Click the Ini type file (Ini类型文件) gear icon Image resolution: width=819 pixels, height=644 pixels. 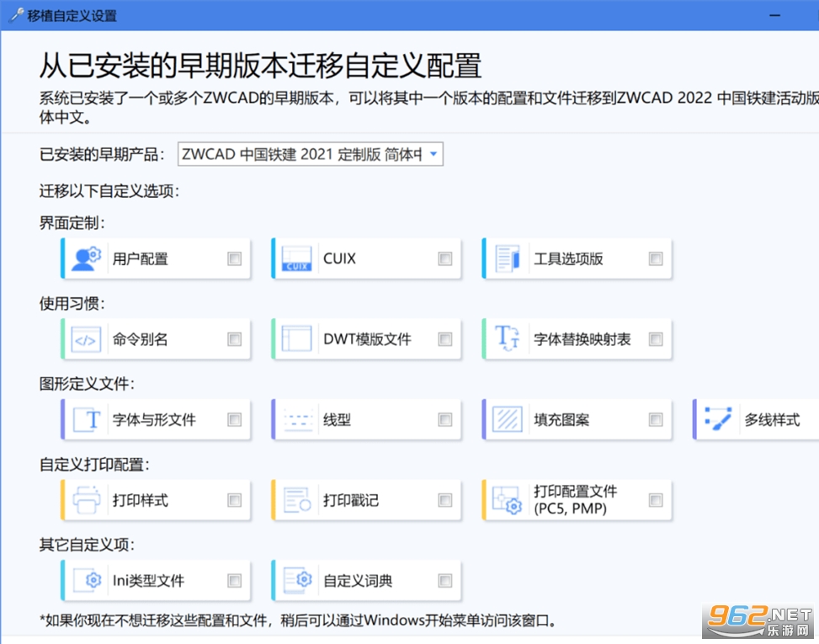click(88, 580)
